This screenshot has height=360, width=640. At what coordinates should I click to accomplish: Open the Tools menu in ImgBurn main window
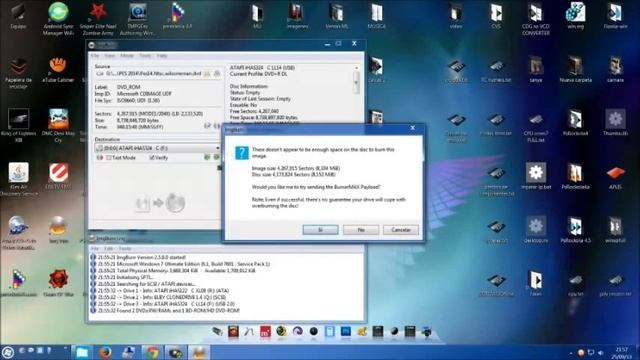click(x=145, y=56)
